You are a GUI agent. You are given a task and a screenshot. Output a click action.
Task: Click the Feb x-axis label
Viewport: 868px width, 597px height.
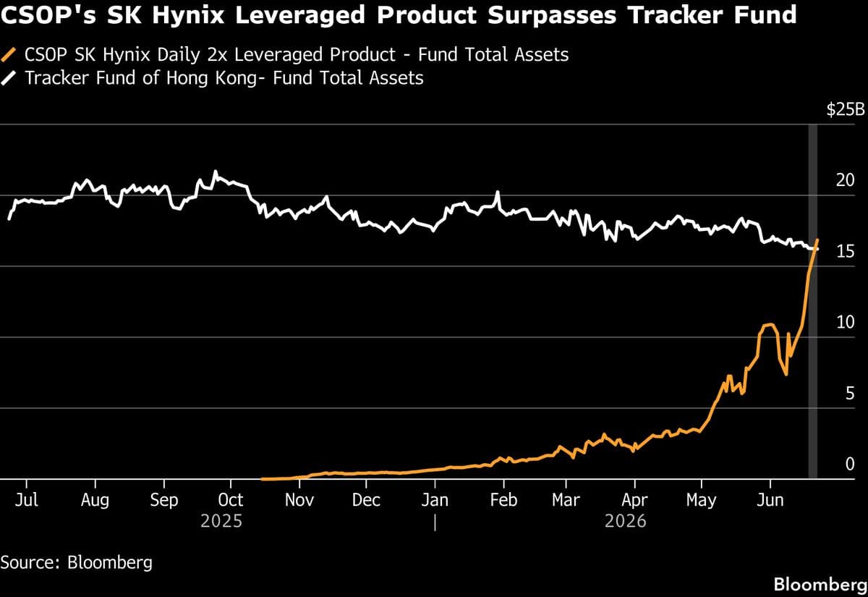pyautogui.click(x=503, y=499)
